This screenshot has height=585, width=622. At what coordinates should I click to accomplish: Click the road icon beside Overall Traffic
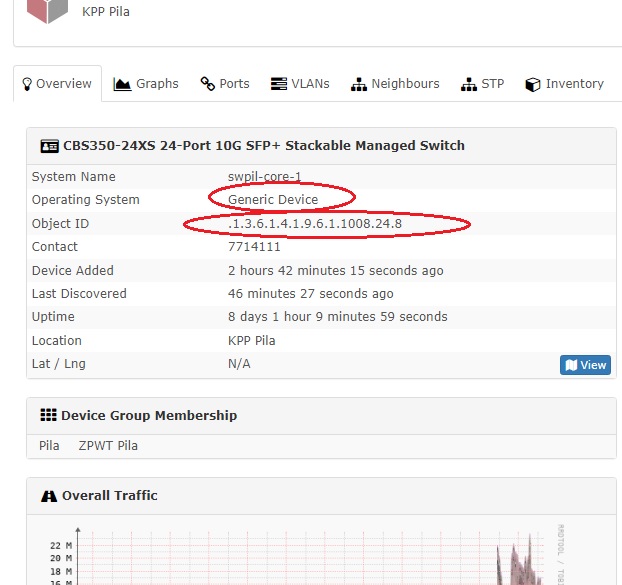click(x=49, y=496)
